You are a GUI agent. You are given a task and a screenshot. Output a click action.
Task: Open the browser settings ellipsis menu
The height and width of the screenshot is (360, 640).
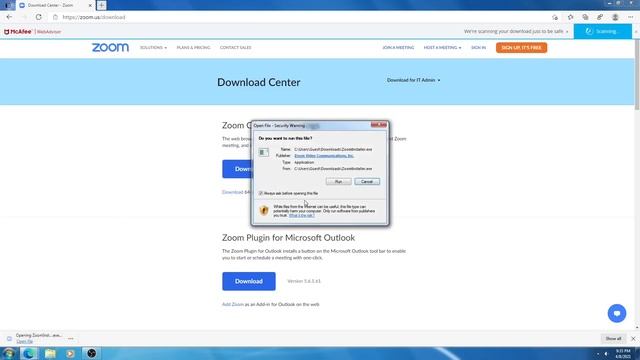[630, 17]
